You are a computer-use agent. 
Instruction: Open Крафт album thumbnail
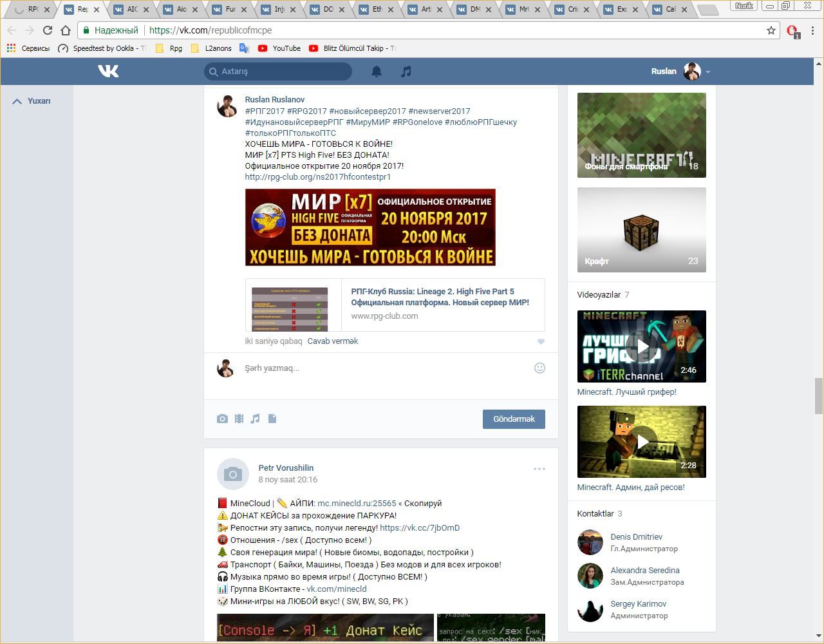642,230
